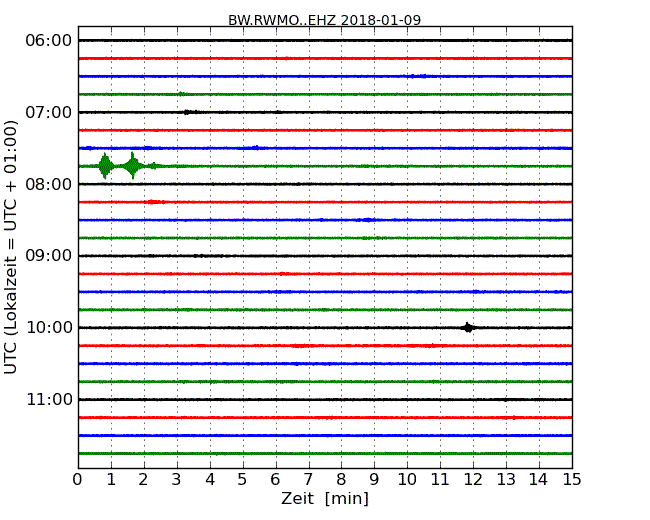This screenshot has height=520, width=650.
Task: Select the 07:00 time label
Action: click(x=49, y=112)
